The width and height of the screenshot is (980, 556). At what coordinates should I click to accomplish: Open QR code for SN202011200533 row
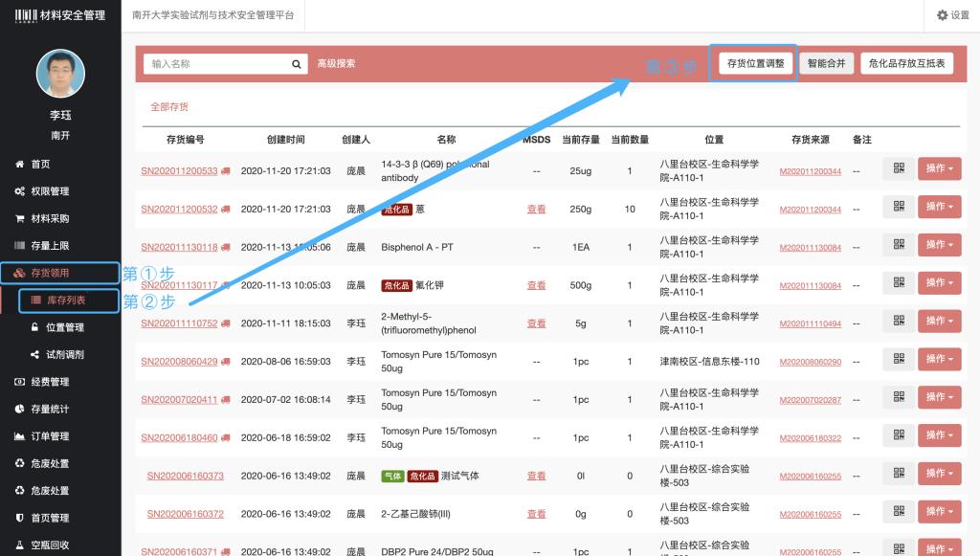click(898, 169)
